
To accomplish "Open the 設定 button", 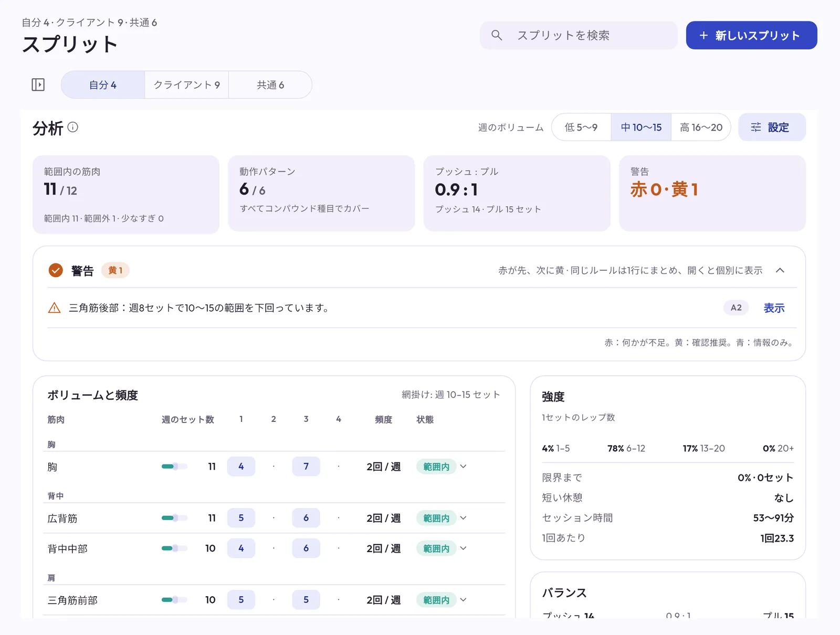I will 772,127.
